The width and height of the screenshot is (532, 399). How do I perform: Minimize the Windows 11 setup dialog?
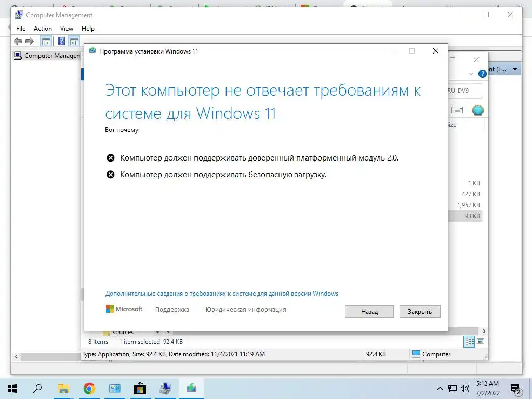click(x=389, y=51)
